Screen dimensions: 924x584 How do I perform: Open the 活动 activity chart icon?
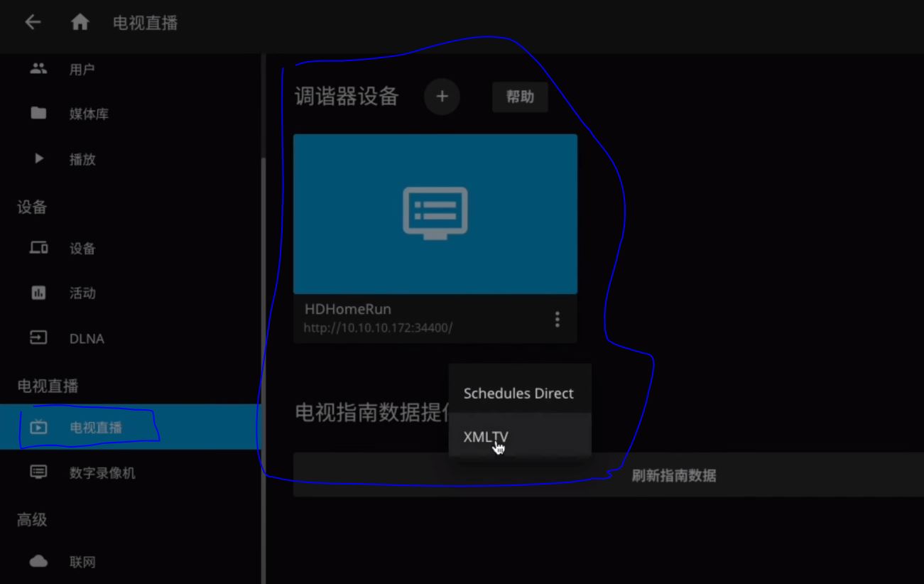pyautogui.click(x=38, y=293)
